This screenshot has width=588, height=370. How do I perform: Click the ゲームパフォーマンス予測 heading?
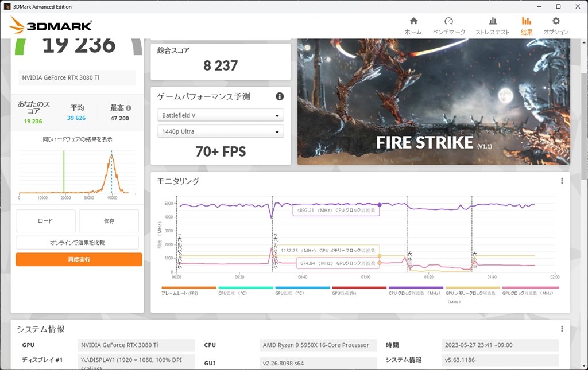(x=204, y=96)
